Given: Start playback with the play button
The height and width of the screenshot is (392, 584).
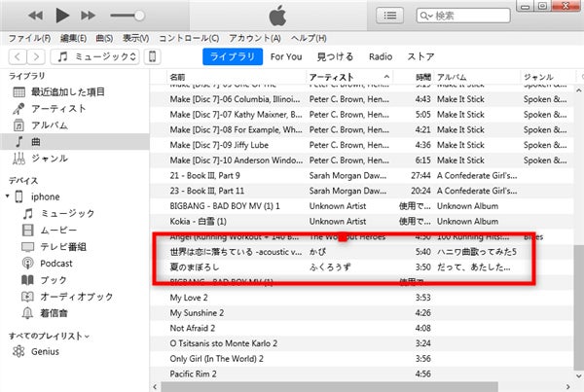Looking at the screenshot, I should tap(62, 16).
